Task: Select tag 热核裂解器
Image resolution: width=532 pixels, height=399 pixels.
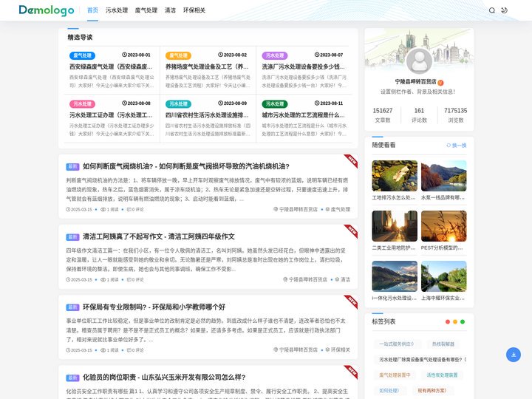Action: (443, 344)
